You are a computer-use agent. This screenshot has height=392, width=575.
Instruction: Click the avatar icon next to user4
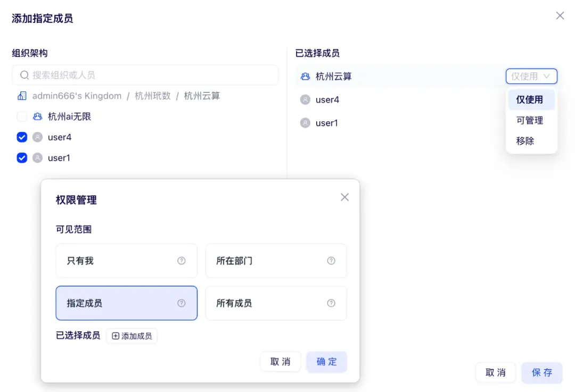pos(38,137)
